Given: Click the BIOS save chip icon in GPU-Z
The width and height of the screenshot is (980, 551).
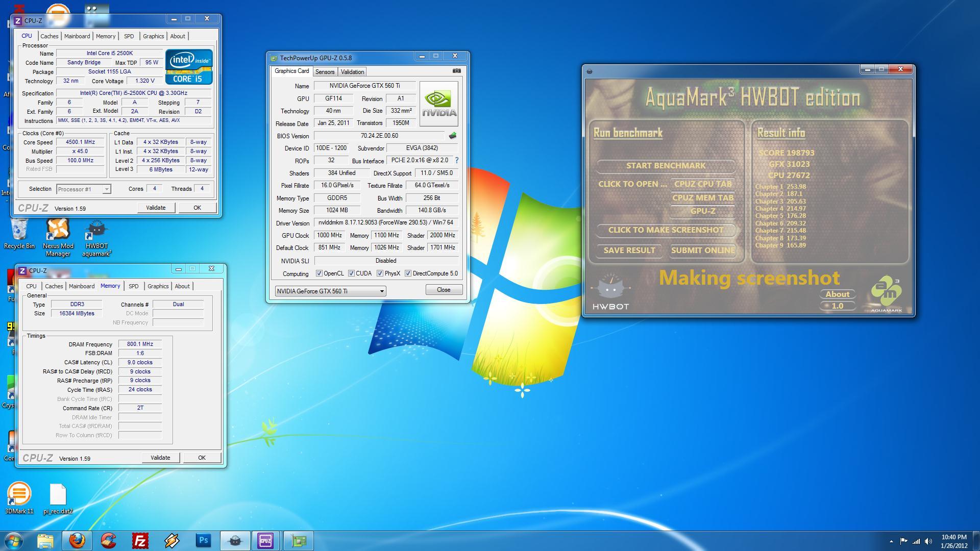Looking at the screenshot, I should (452, 136).
